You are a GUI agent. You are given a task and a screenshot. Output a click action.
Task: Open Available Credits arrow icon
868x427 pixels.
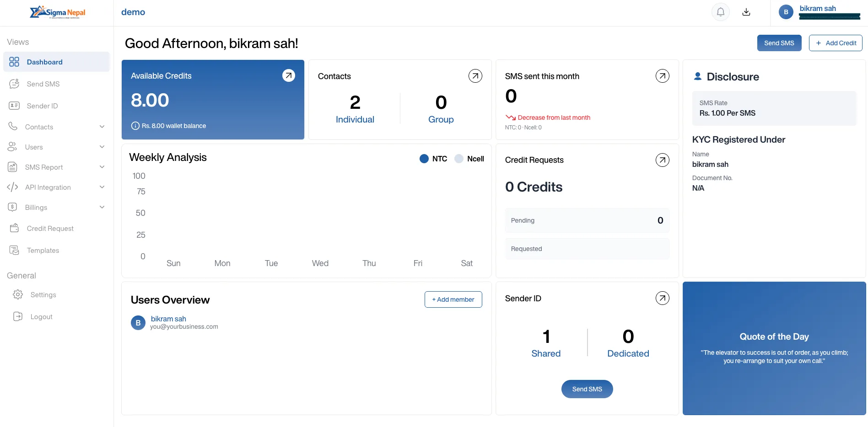tap(288, 75)
